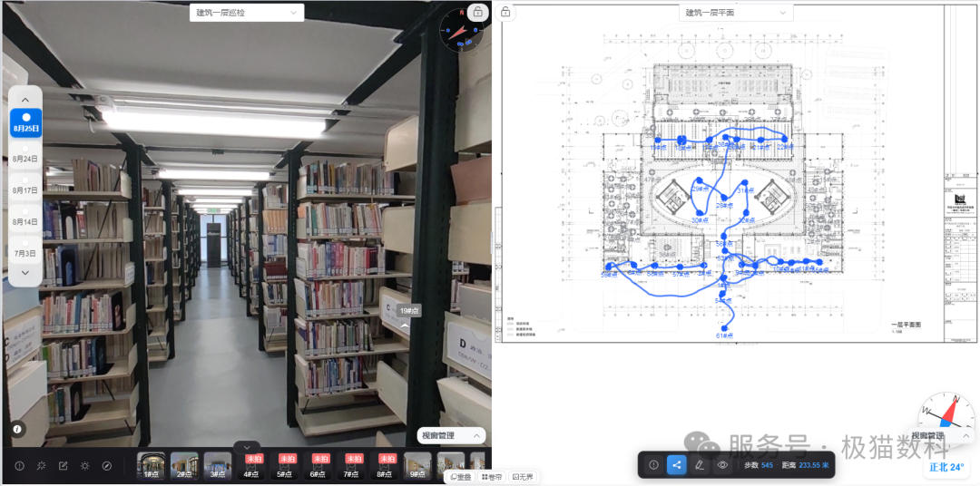Open the 9#点 thumbnail
Image resolution: width=980 pixels, height=486 pixels.
pos(417,466)
